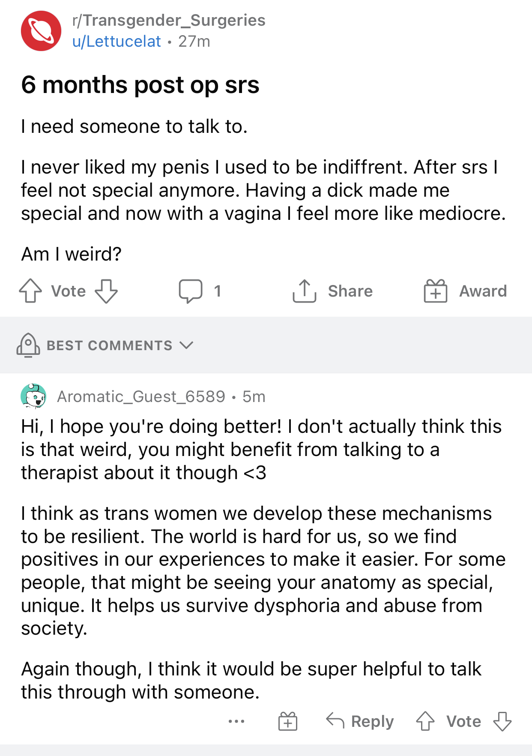This screenshot has width=532, height=756.
Task: Open the subreddit planet avatar
Action: (x=41, y=31)
